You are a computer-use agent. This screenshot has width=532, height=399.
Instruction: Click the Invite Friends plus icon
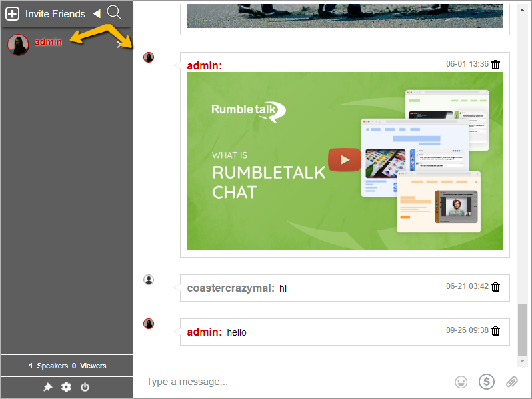[x=12, y=14]
